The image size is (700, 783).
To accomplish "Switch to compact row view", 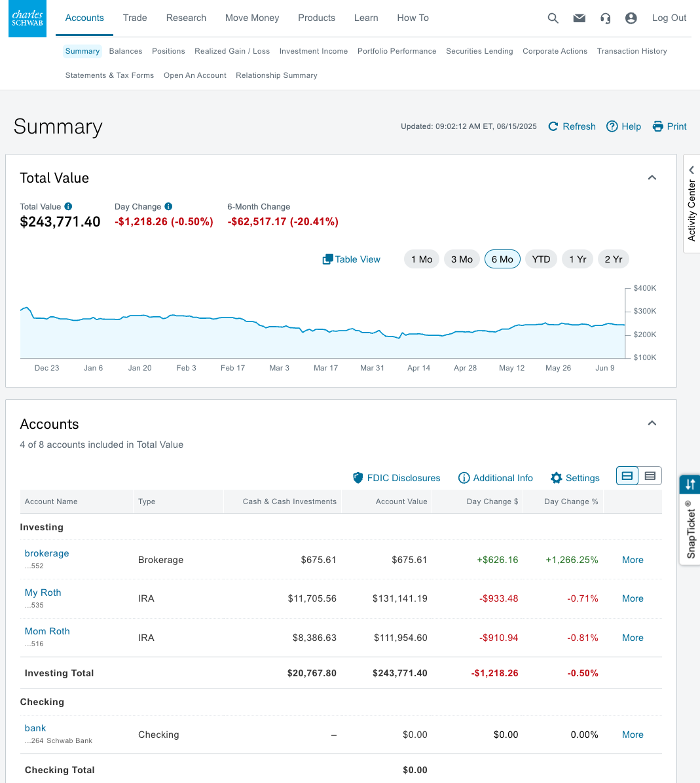I will click(x=650, y=476).
